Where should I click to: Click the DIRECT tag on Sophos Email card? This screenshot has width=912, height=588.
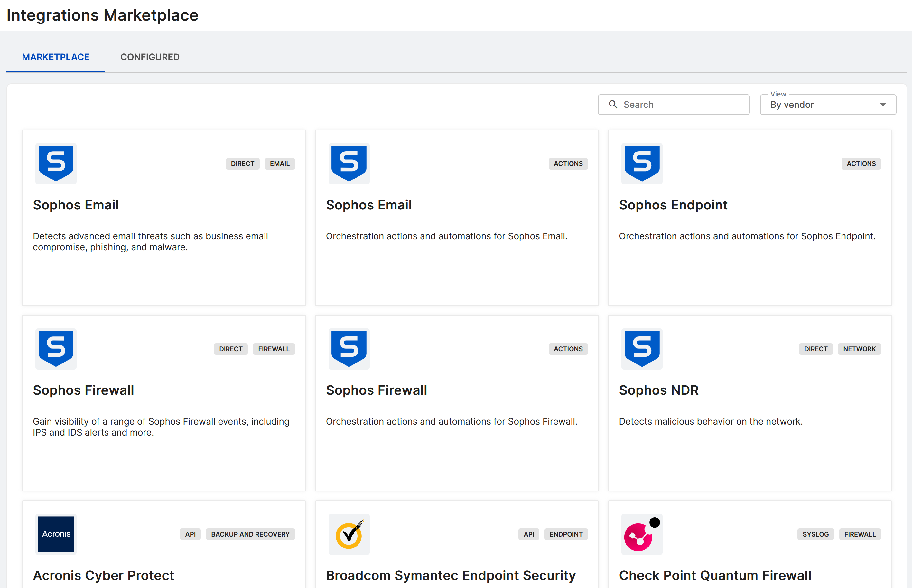(243, 163)
